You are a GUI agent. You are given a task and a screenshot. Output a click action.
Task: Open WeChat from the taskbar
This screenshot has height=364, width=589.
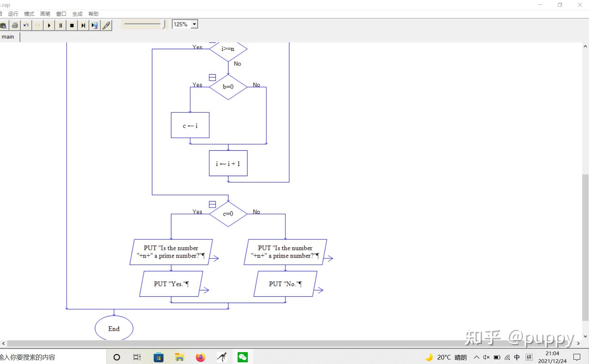[x=243, y=357]
